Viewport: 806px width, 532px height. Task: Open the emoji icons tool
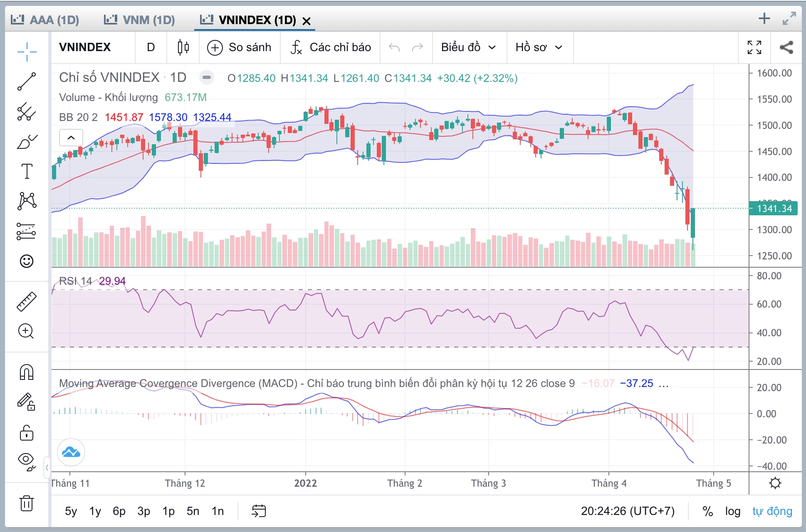pos(27,261)
